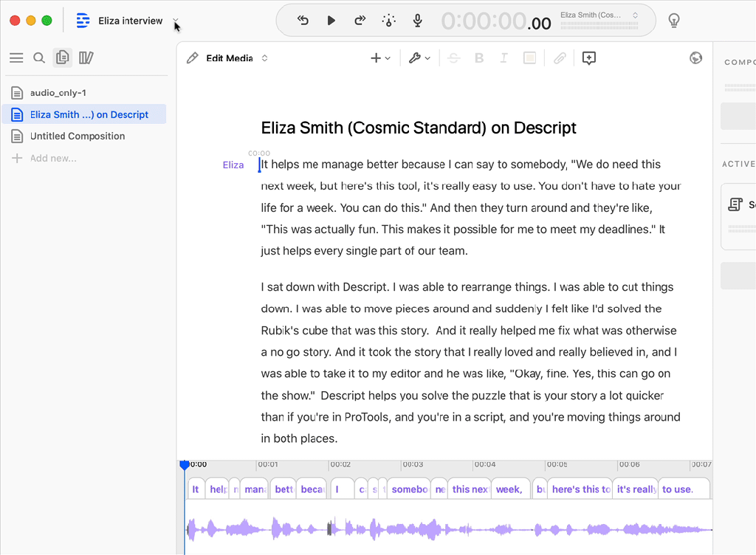
Task: Select the "bett" word block in timeline
Action: tap(283, 489)
